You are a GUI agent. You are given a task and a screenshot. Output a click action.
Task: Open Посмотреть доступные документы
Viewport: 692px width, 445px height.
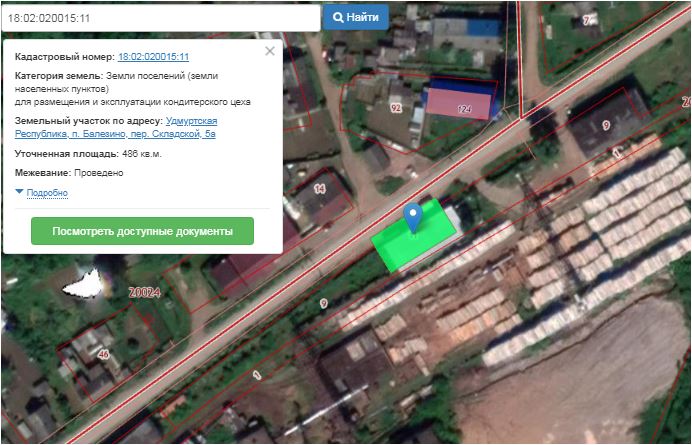pos(142,231)
